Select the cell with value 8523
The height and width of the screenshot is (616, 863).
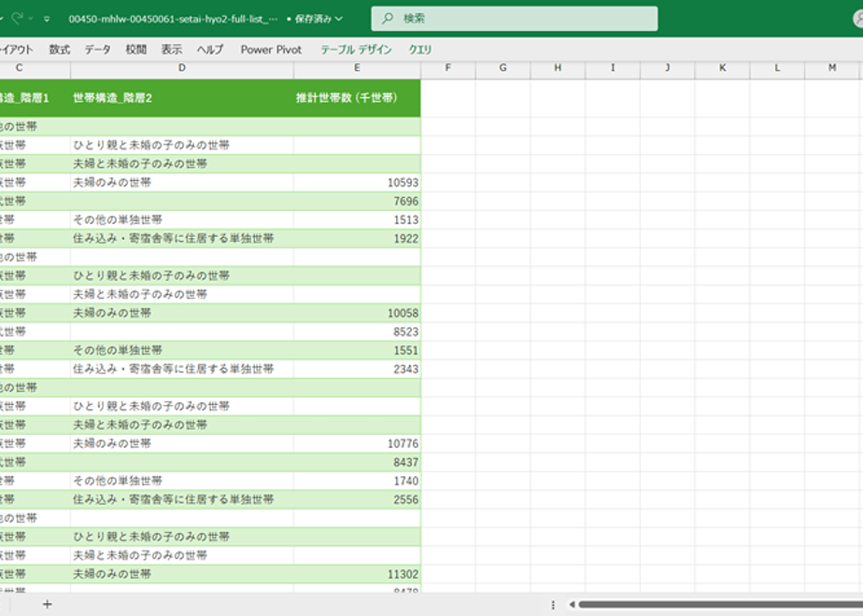357,331
